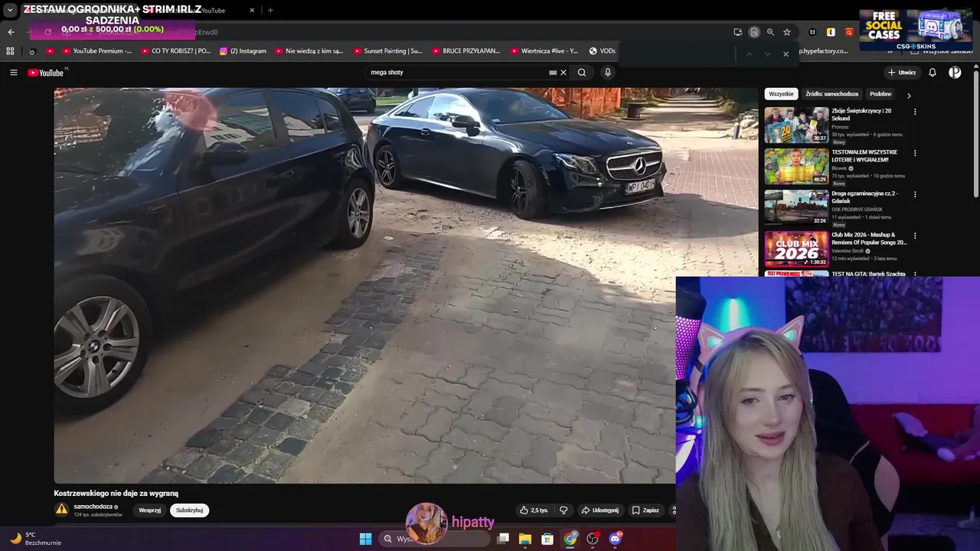Open Droga egzaminacyjna cz.2 video thumbnail
Screen dimensions: 980x551
(796, 207)
